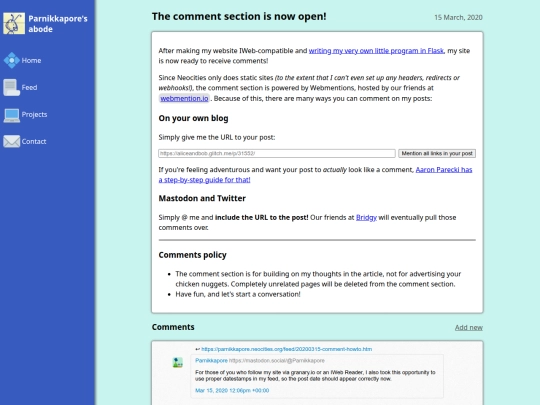Viewport: 540px width, 405px height.
Task: Open the comment's reply-to neocities URL
Action: point(287,349)
